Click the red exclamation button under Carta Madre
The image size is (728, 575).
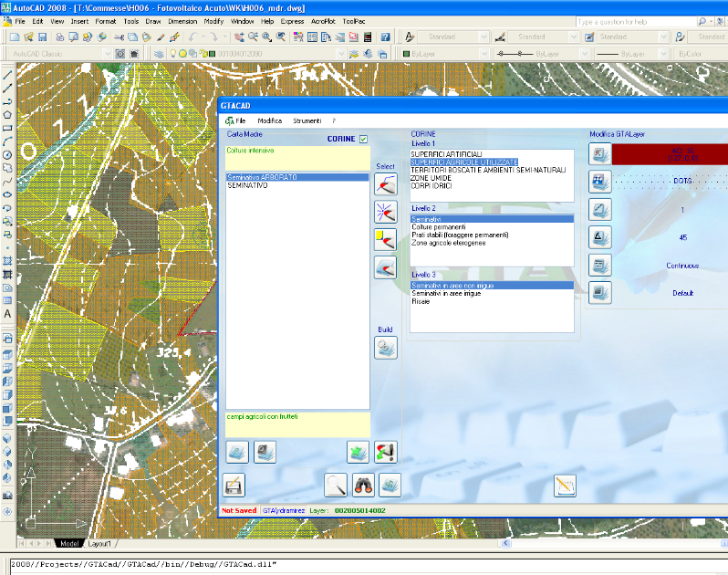386,452
